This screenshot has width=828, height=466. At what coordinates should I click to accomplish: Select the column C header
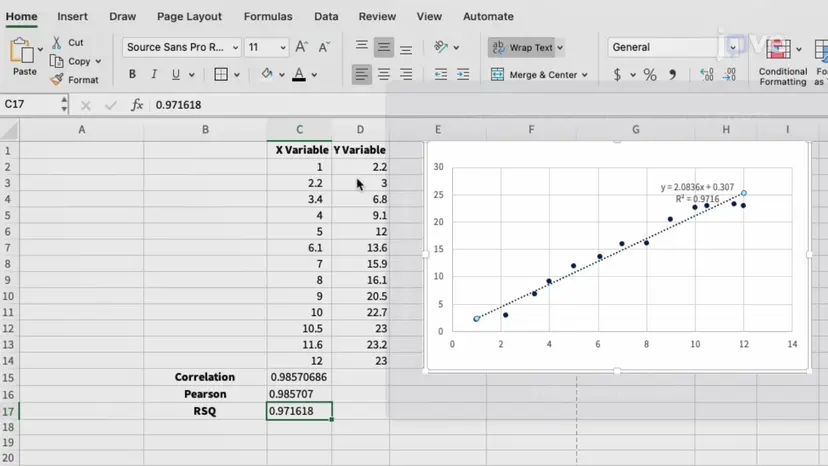[x=299, y=129]
